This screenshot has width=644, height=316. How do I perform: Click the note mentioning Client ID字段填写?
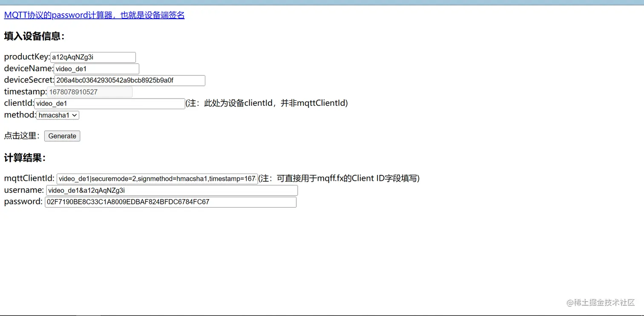[x=339, y=178]
